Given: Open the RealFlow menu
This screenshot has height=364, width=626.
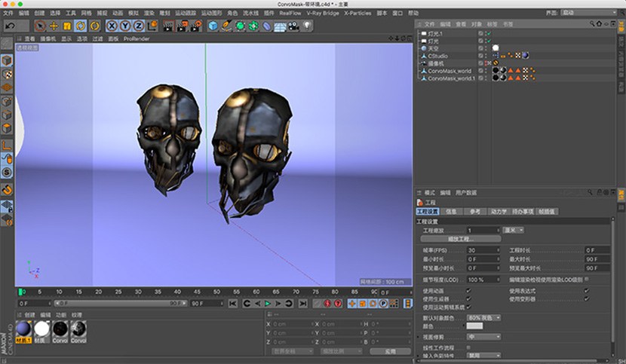Looking at the screenshot, I should pos(290,13).
